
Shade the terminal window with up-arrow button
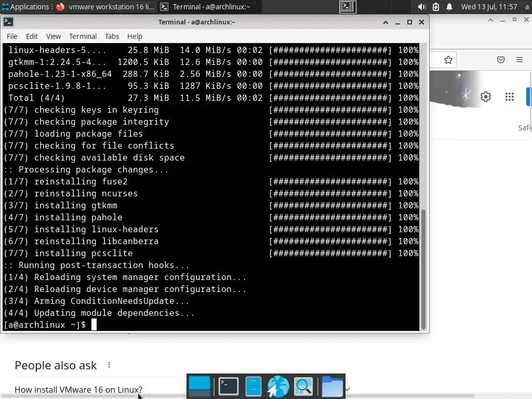coord(385,22)
